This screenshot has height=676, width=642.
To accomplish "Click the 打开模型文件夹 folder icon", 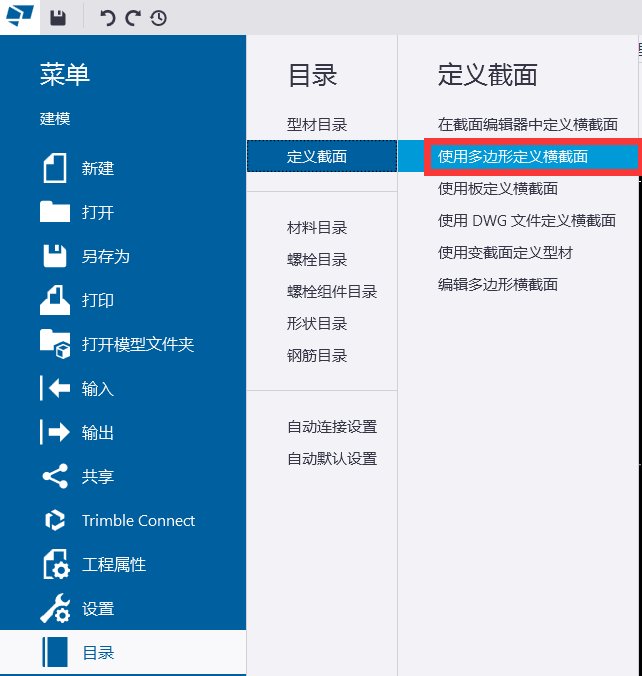I will tap(55, 344).
